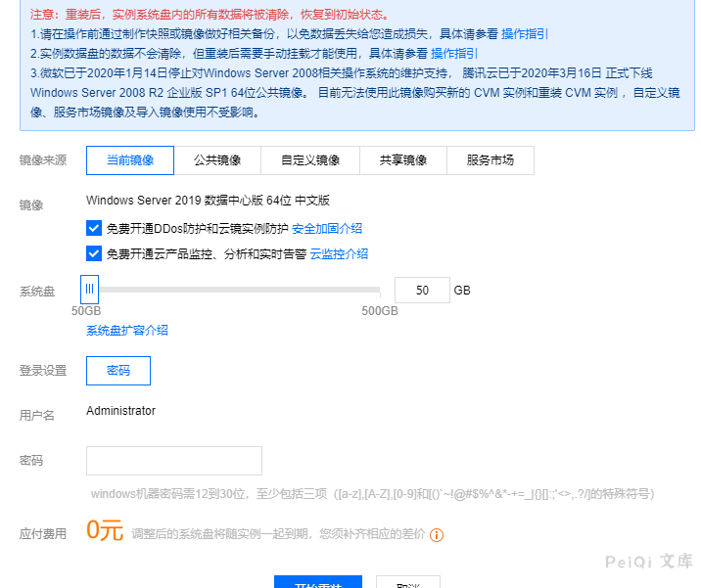The image size is (701, 588).
Task: Click the system disk slider handle
Action: click(x=89, y=290)
